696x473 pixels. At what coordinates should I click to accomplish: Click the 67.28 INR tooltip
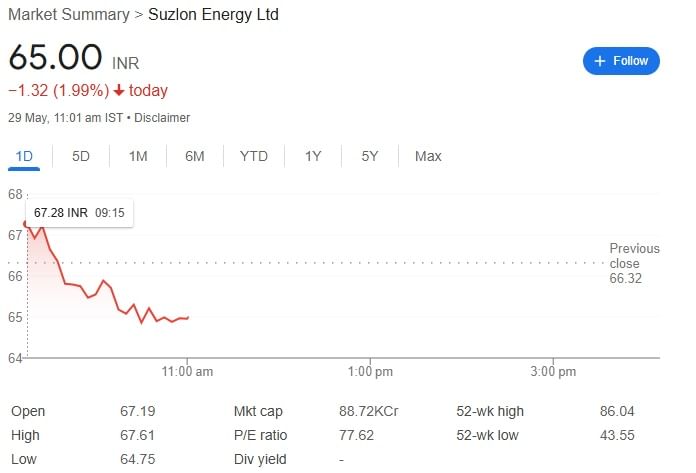coord(79,213)
